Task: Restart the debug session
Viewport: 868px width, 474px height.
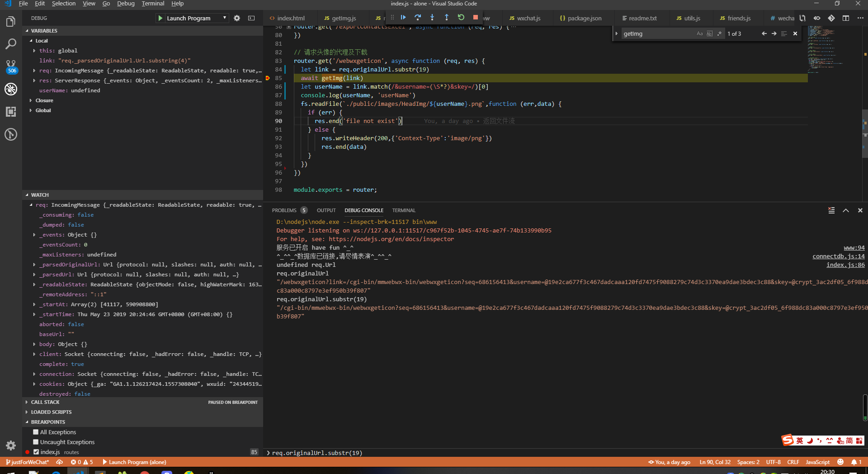Action: (461, 17)
